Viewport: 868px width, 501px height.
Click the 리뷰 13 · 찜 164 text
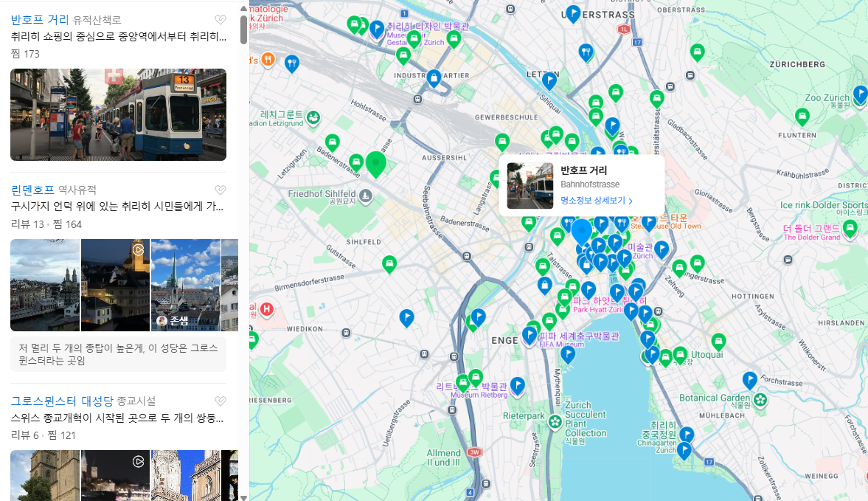click(46, 224)
